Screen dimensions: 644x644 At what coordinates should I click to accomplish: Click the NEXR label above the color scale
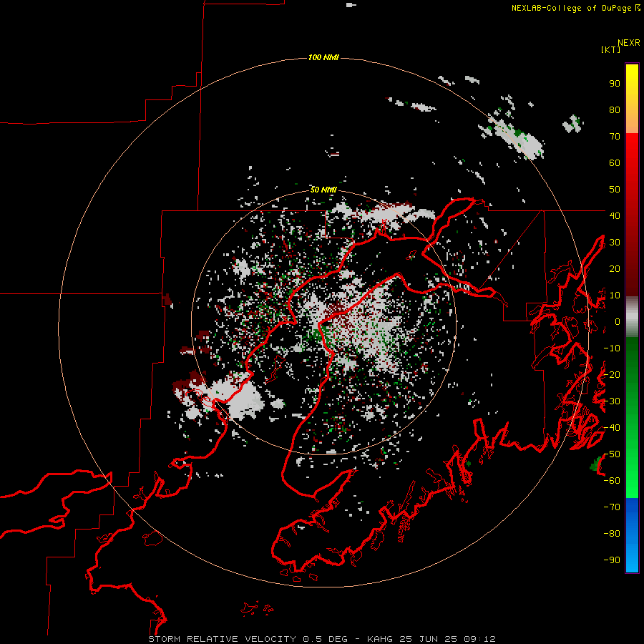coord(628,43)
